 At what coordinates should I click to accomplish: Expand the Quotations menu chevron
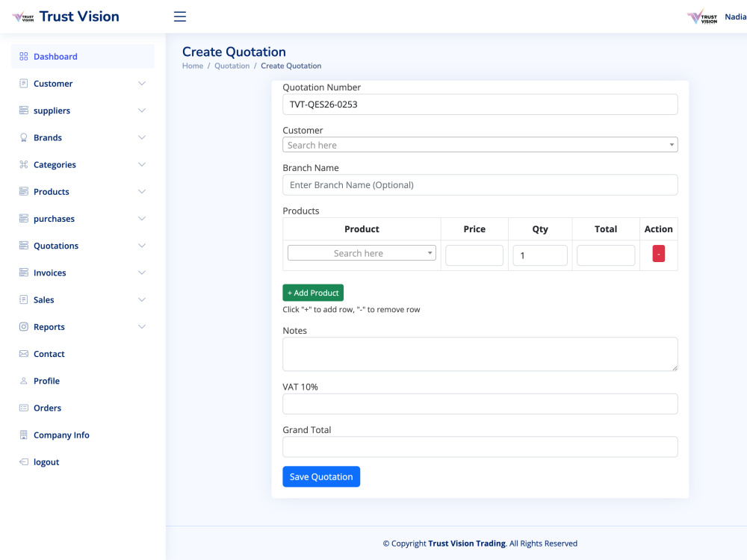(x=141, y=246)
